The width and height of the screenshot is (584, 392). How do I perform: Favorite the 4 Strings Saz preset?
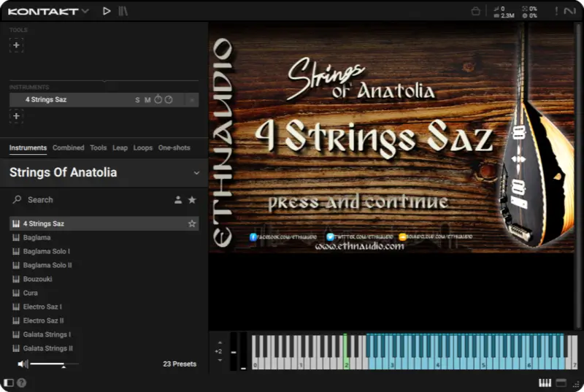pos(192,223)
